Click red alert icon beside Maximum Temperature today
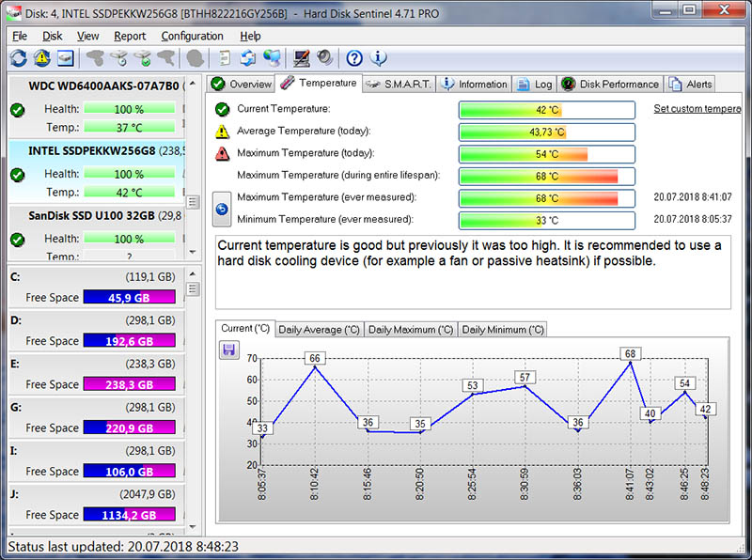 point(222,153)
